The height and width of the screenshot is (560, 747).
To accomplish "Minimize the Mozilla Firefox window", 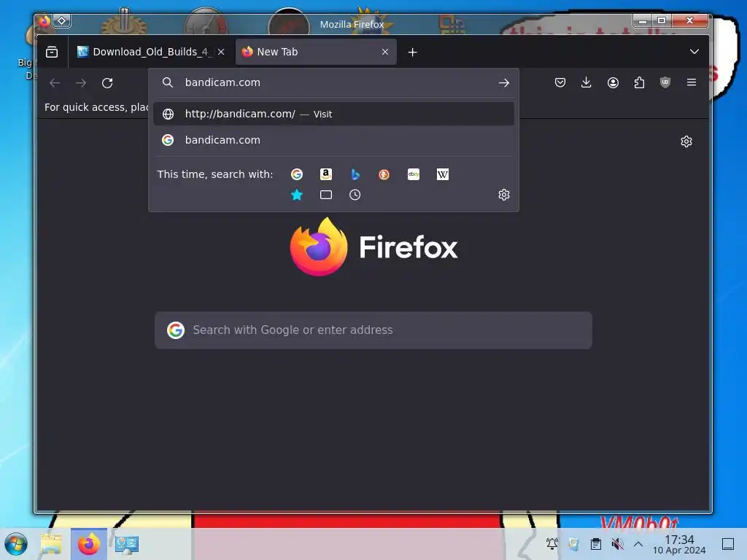I will (x=643, y=20).
